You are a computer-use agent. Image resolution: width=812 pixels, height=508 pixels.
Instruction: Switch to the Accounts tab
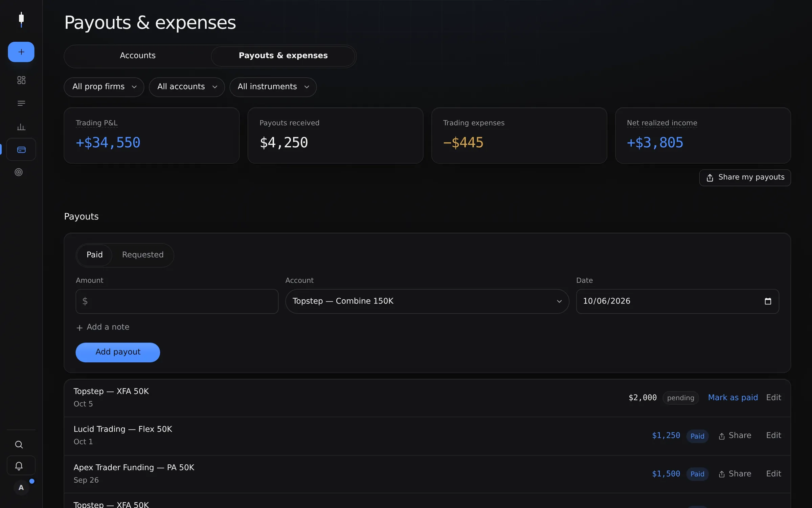[x=138, y=56]
